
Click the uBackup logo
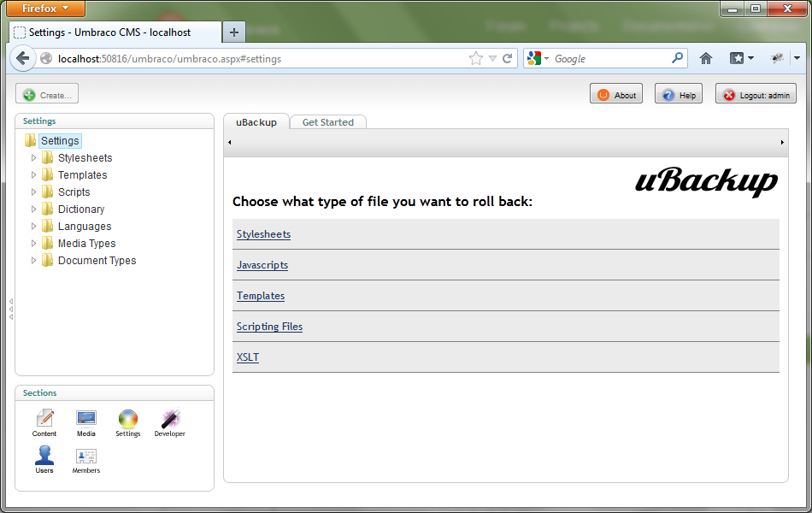click(706, 181)
